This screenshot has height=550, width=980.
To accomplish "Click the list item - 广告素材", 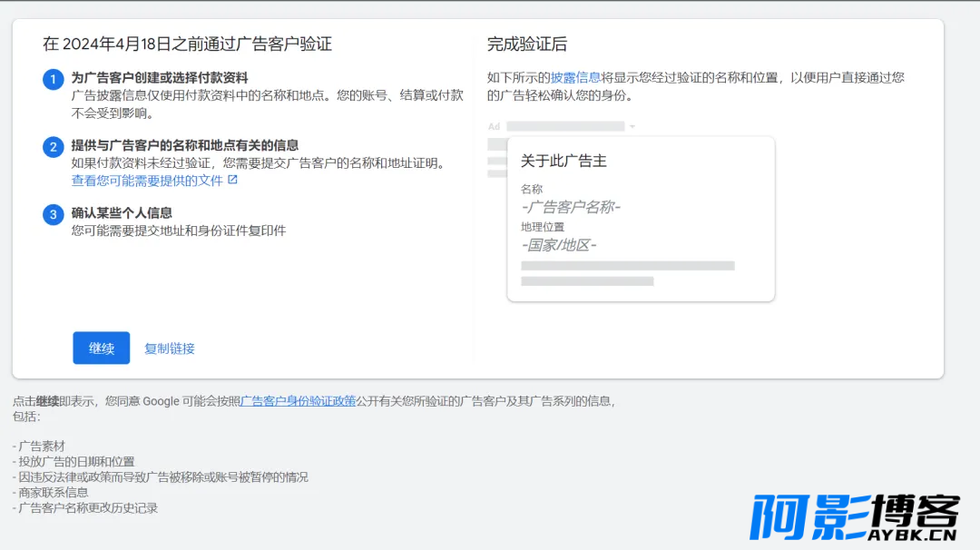I will click(39, 447).
